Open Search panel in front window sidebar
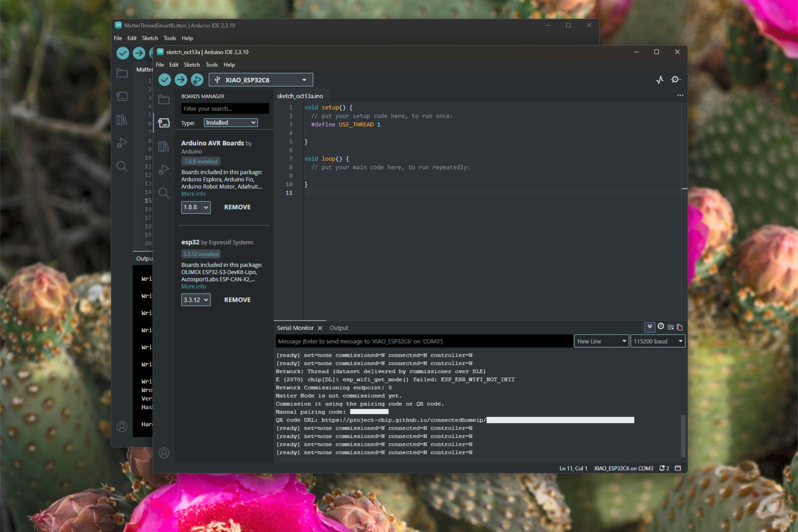 [164, 193]
